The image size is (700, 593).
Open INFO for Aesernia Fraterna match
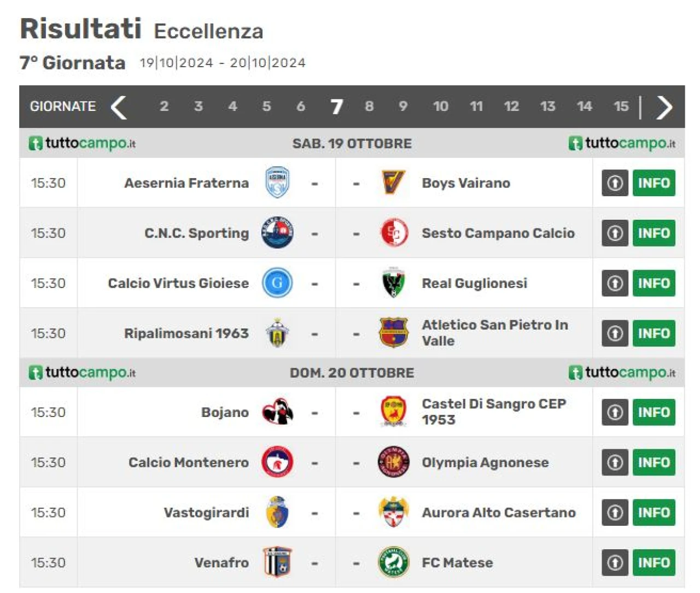pyautogui.click(x=654, y=183)
